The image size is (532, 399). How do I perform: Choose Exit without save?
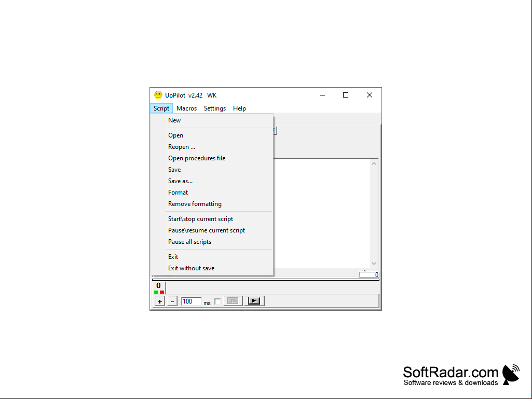(x=212, y=268)
